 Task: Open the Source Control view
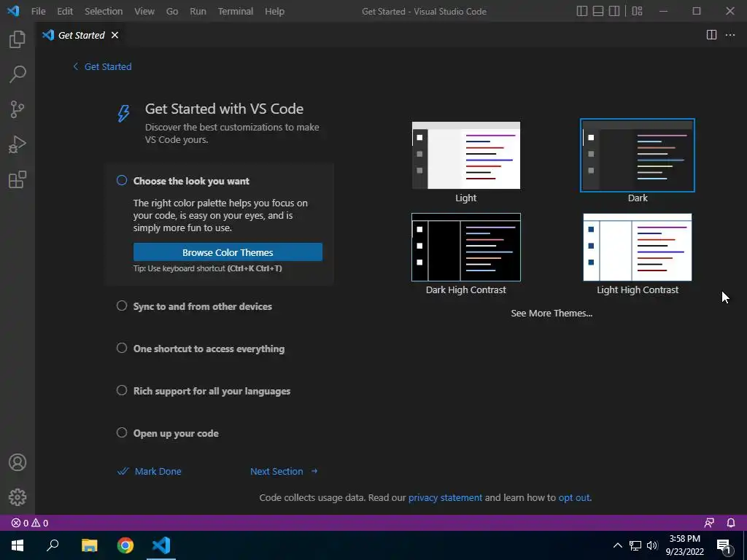click(18, 109)
